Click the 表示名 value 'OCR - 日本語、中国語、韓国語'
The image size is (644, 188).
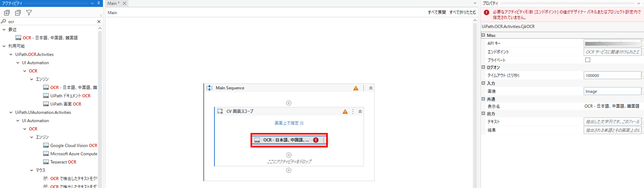pos(612,106)
